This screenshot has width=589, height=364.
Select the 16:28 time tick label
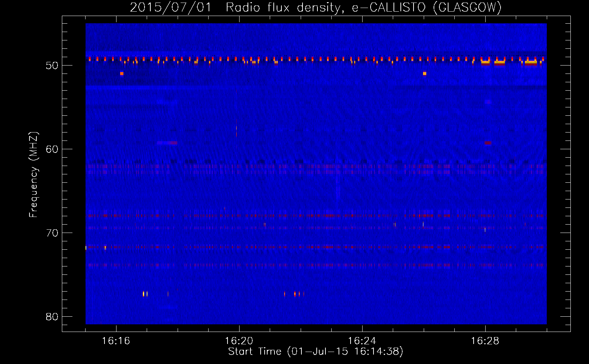pos(485,341)
